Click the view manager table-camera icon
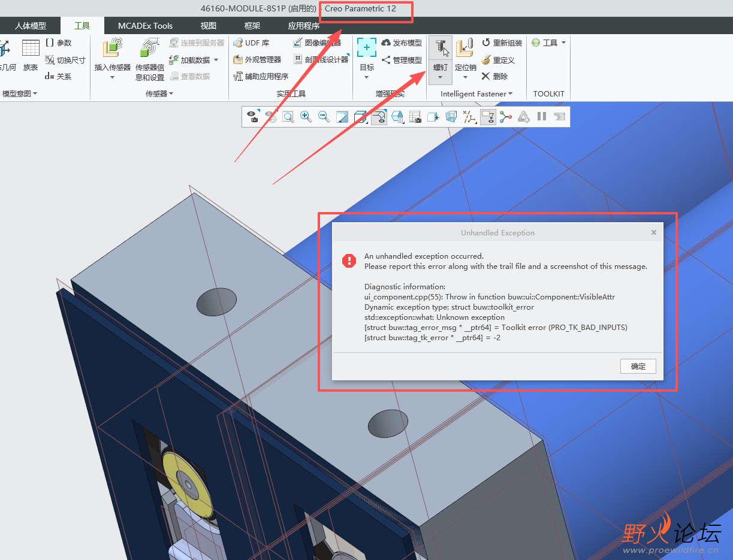Screen dimensions: 733x560 415,117
